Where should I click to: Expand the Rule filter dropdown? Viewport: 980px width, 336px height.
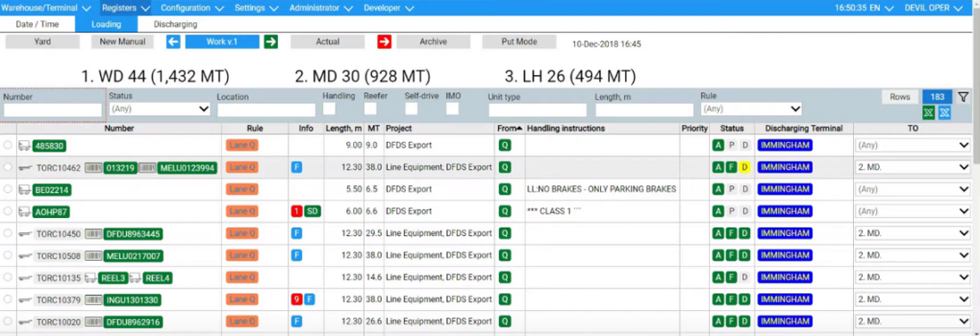[751, 109]
